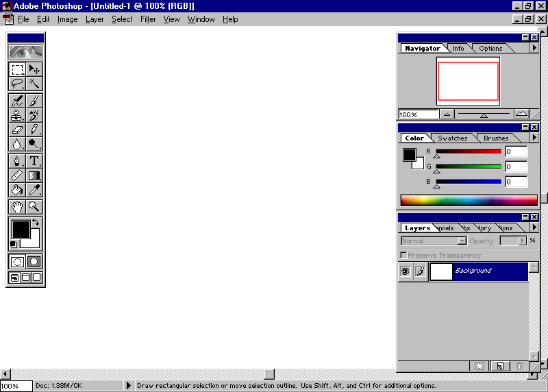Click the foreground color swatch in Color panel
The width and height of the screenshot is (548, 392).
[409, 155]
